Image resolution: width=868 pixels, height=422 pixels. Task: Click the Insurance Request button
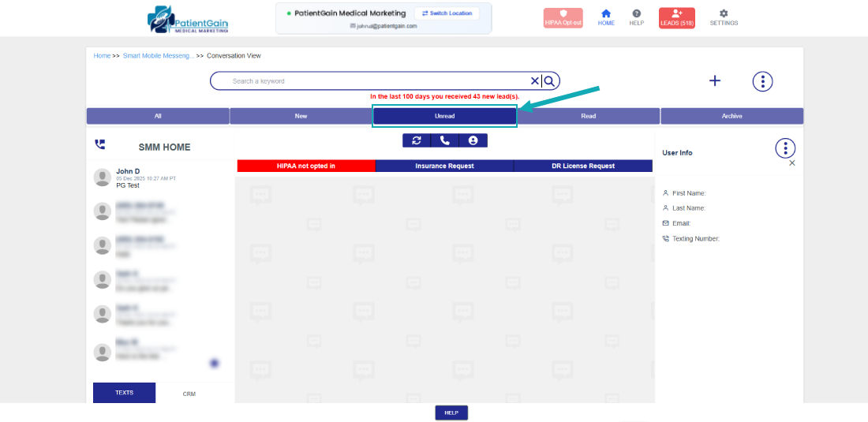tap(444, 166)
